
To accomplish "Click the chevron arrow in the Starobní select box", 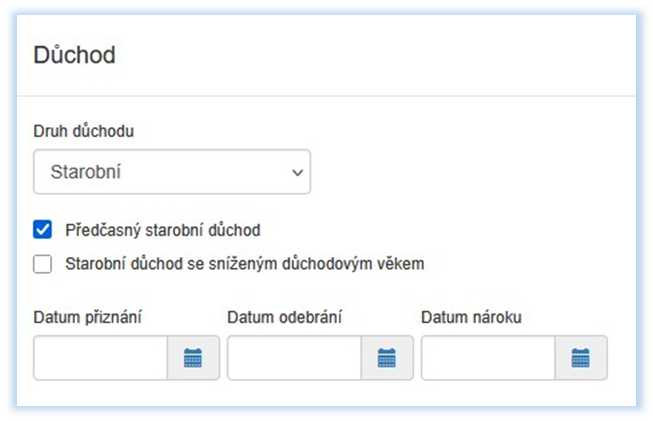I will [x=297, y=172].
